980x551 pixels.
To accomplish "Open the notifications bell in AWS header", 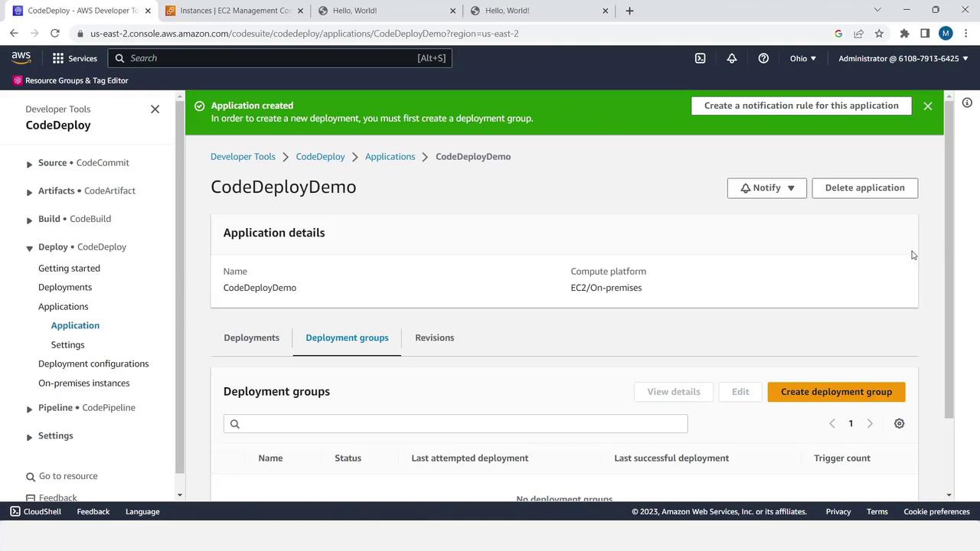I will [x=732, y=58].
